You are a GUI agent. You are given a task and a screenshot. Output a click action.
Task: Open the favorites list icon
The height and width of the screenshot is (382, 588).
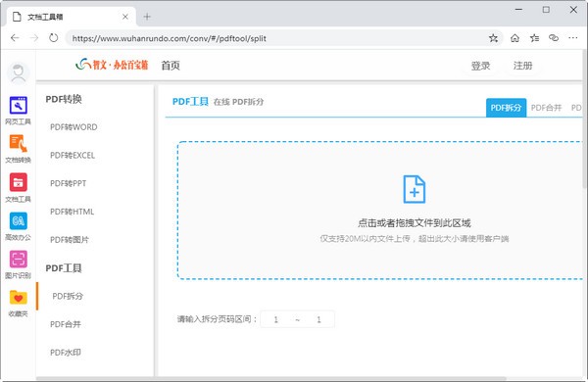tap(534, 38)
